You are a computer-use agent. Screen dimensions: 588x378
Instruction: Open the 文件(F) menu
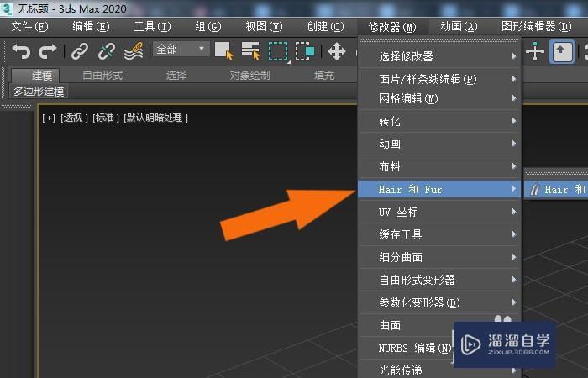(30, 27)
